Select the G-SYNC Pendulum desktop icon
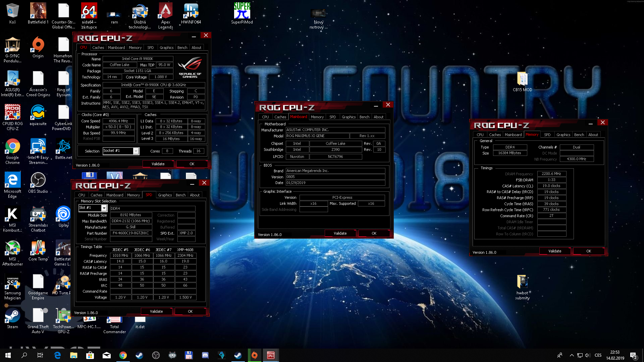 tap(12, 50)
